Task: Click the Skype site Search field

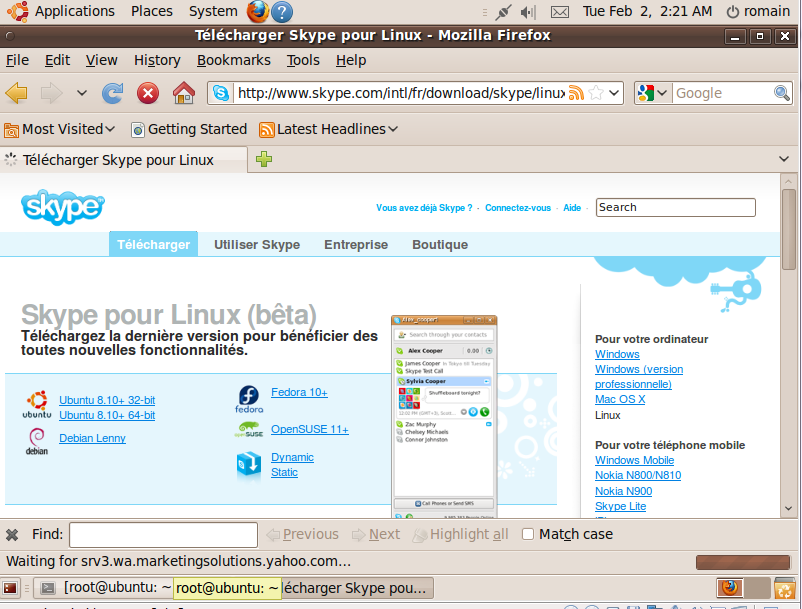Action: click(675, 207)
